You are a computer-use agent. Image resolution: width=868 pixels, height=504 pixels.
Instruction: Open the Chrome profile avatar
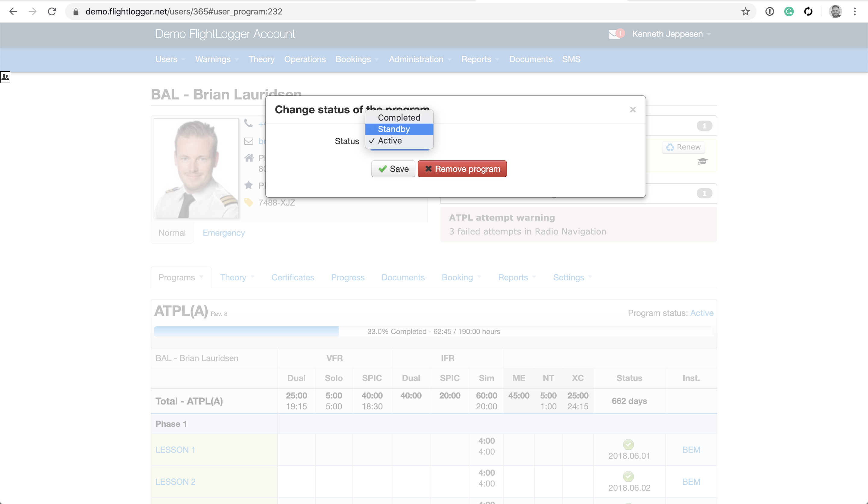835,11
